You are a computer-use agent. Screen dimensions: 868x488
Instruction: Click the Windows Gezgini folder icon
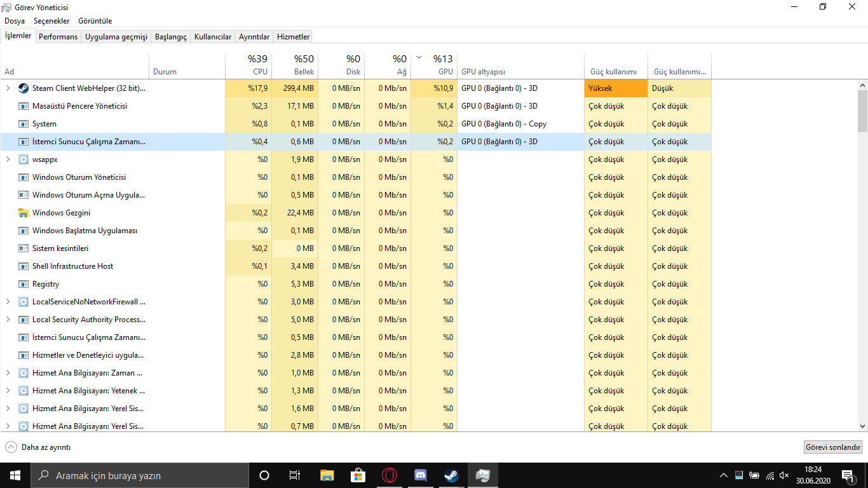24,213
